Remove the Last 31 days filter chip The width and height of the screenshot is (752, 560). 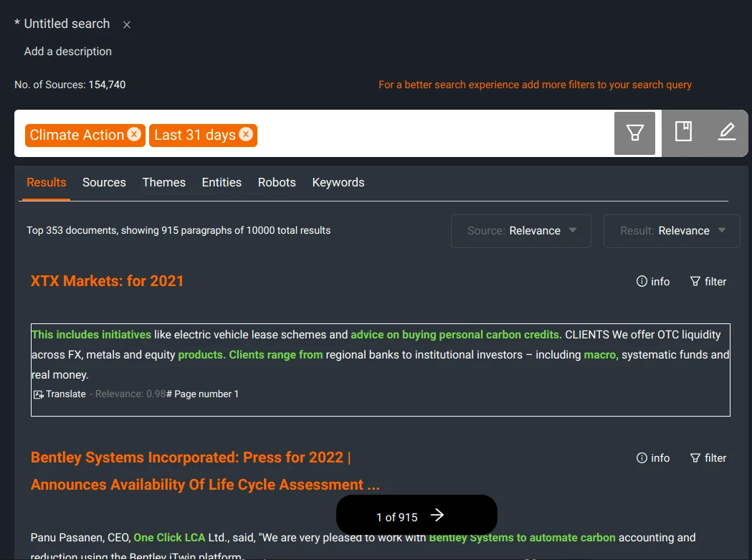pos(246,134)
